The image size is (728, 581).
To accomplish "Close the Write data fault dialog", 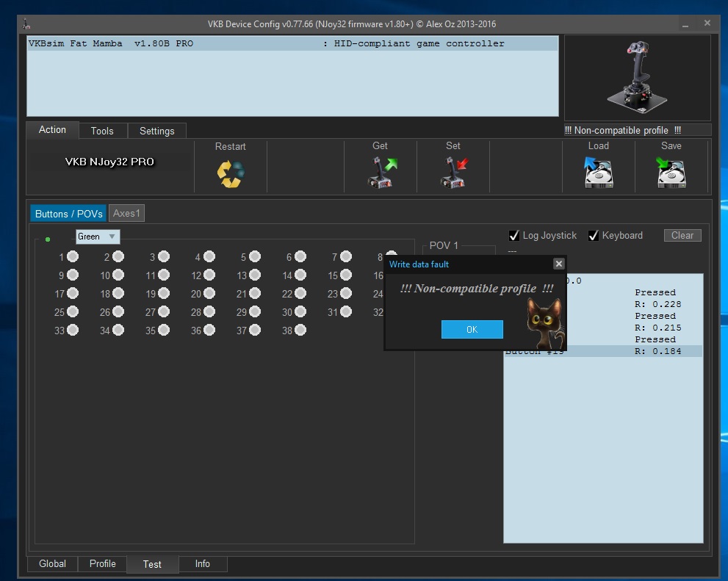I will point(558,264).
